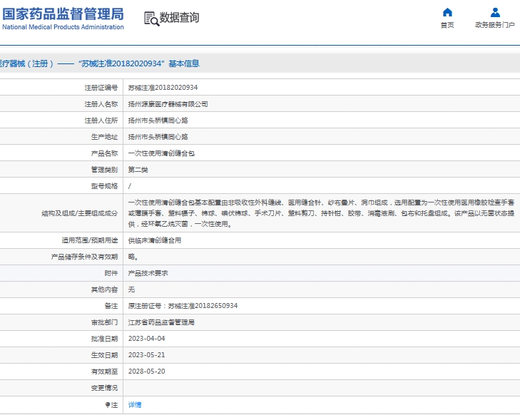Image resolution: width=520 pixels, height=420 pixels.
Task: Click the bullet icon beside 注
Action: [108, 404]
